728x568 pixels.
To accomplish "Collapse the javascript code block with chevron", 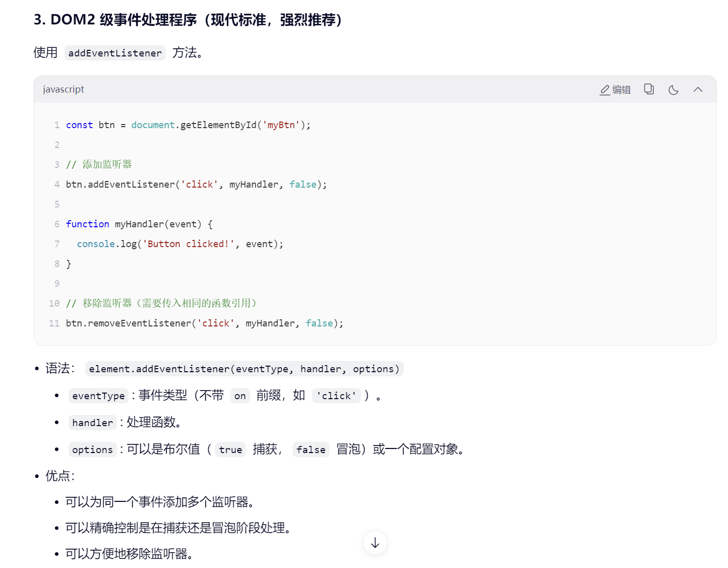I will coord(698,89).
